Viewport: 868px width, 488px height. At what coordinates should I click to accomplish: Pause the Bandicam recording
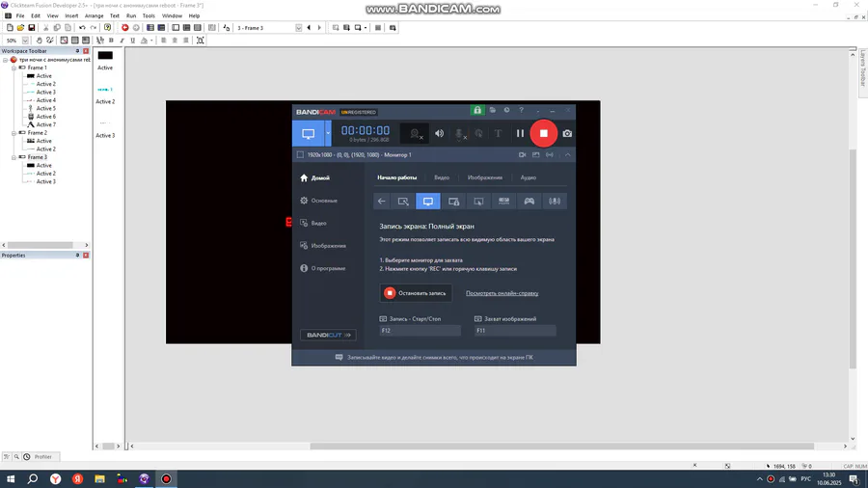tap(520, 133)
